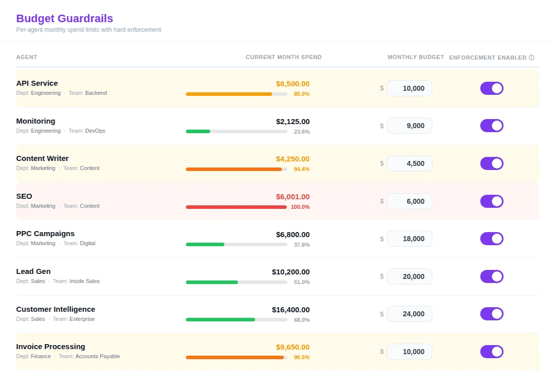The width and height of the screenshot is (552, 392).
Task: Click the $8,500.00 spend amount
Action: tap(292, 84)
